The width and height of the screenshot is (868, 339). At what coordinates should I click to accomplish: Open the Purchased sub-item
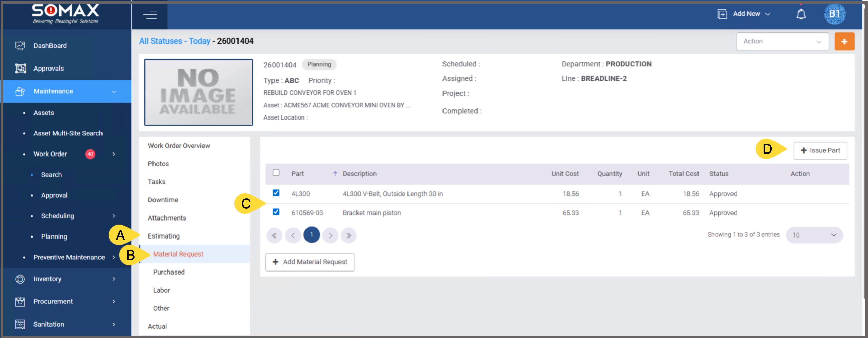coord(168,272)
